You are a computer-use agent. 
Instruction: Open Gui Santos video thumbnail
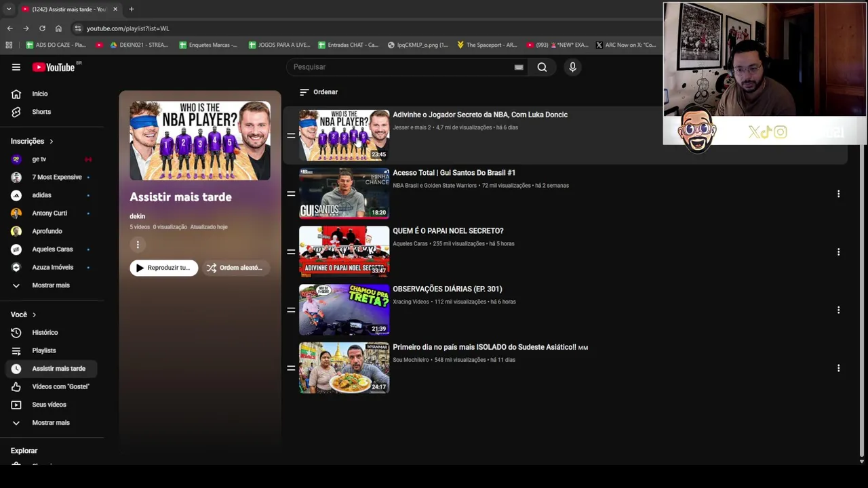tap(344, 194)
